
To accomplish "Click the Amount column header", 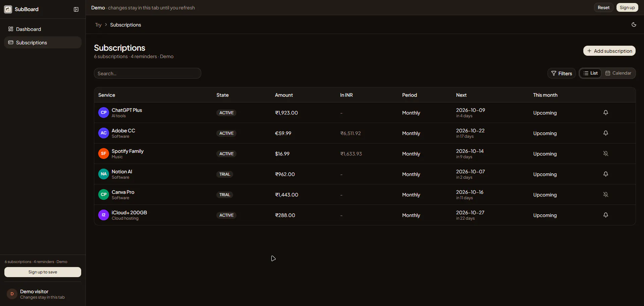I will point(284,95).
